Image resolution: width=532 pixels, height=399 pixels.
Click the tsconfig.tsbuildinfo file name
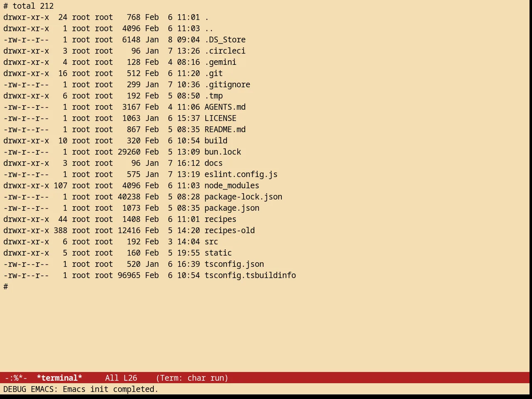(250, 275)
